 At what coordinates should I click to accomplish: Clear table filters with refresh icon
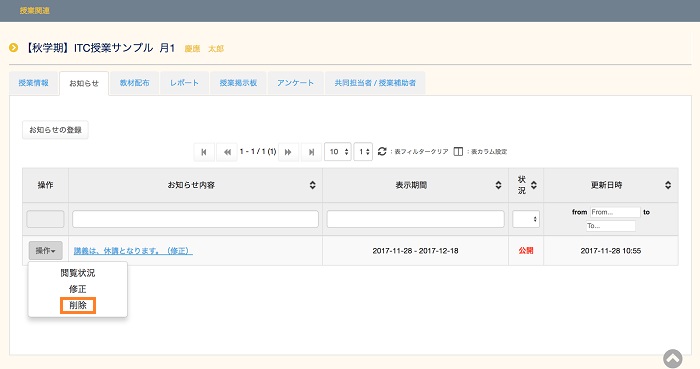point(382,152)
